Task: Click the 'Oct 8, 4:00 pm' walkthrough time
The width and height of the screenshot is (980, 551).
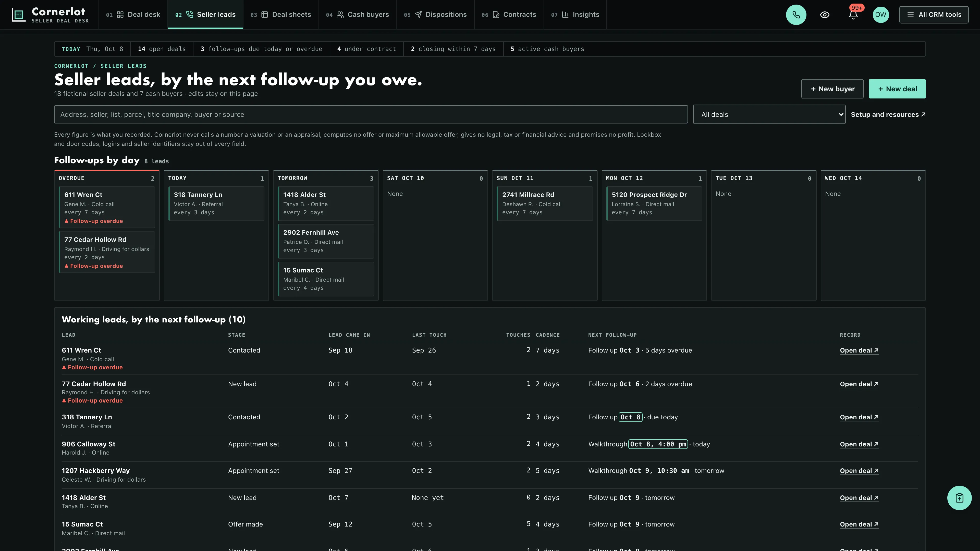Action: 658,444
